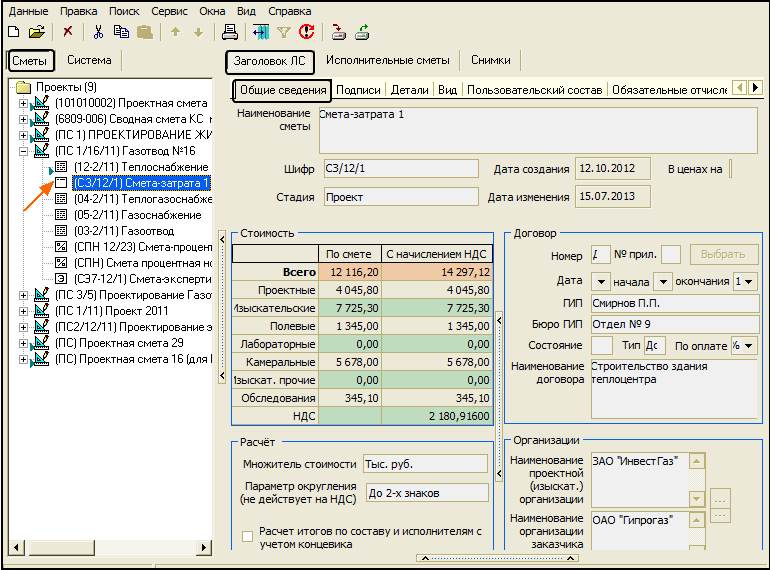Open the По оплате dropdown
The width and height of the screenshot is (770, 570).
748,346
